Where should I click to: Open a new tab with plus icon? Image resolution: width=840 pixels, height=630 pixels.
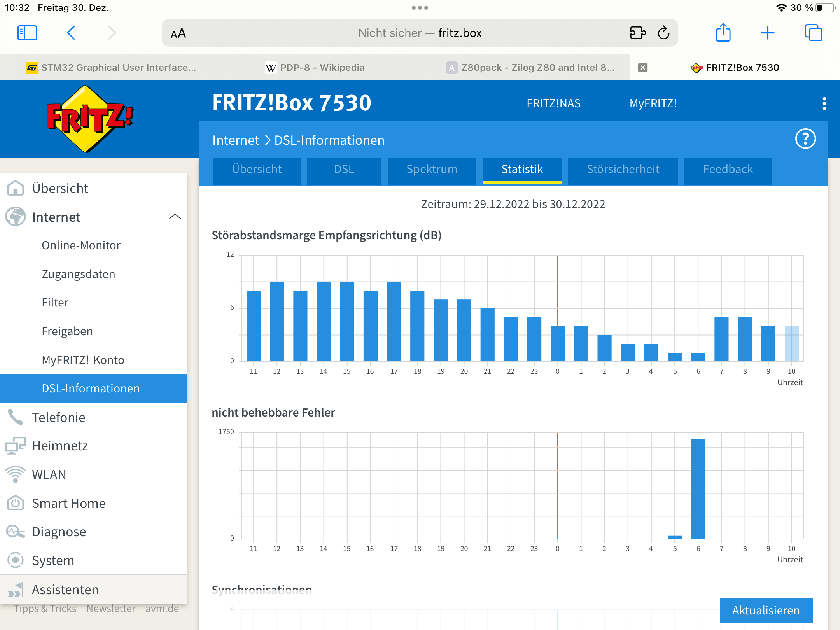point(768,33)
